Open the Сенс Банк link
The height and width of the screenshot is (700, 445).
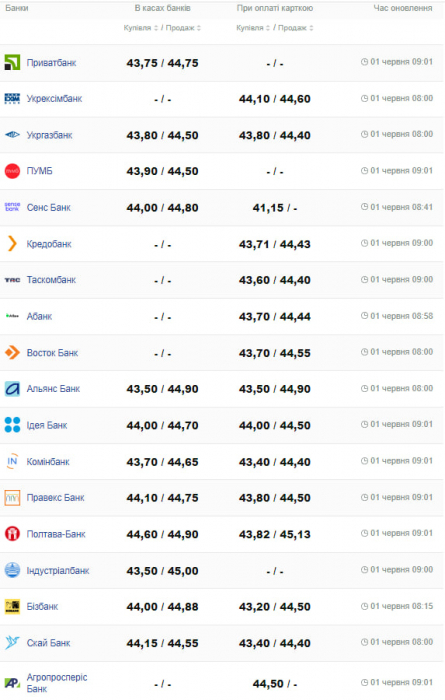[x=48, y=208]
